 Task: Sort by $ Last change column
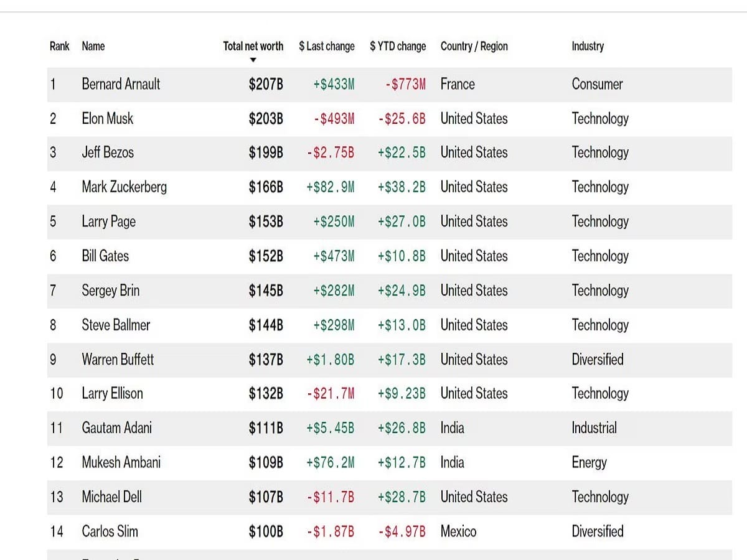click(326, 46)
